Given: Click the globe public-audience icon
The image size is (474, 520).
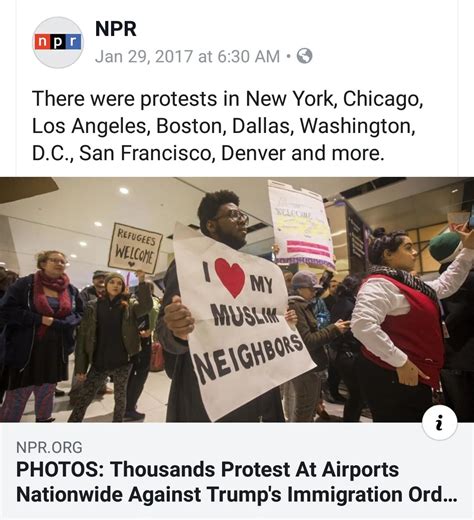Looking at the screenshot, I should [x=304, y=56].
